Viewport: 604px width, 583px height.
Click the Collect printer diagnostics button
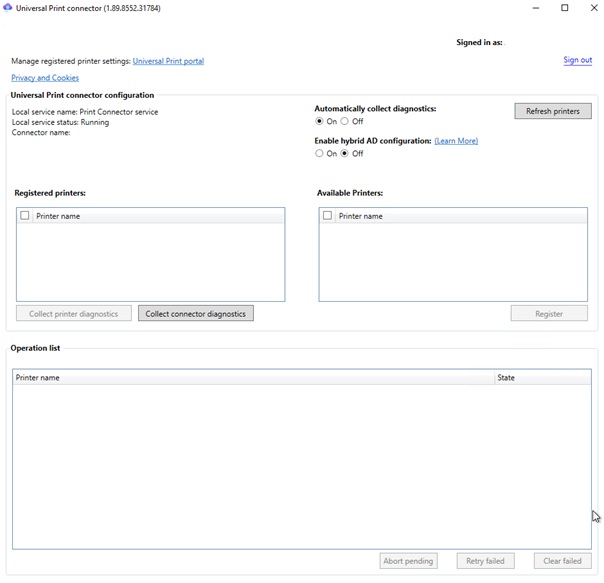(74, 314)
